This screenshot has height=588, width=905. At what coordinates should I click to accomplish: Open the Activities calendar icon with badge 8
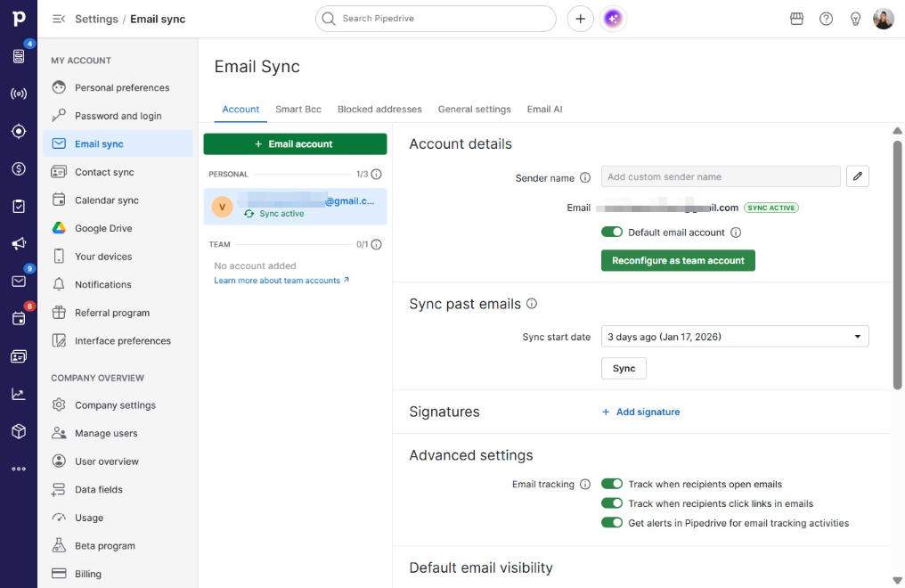[19, 319]
